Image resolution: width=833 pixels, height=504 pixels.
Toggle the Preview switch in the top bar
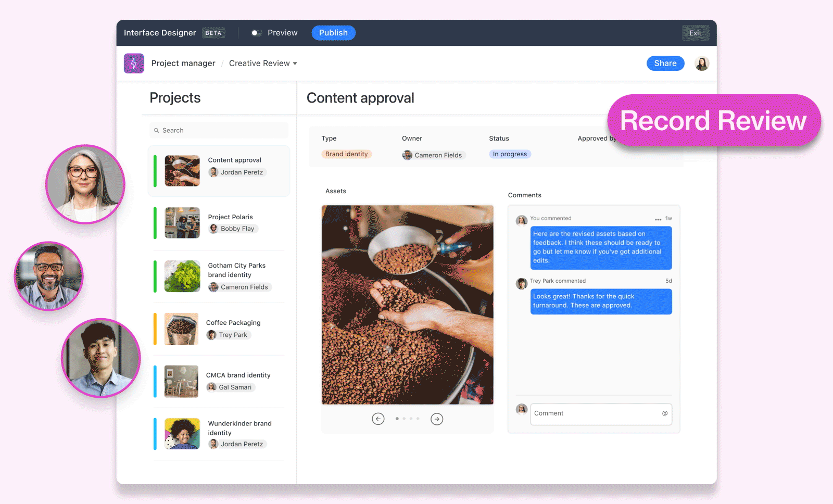point(256,32)
